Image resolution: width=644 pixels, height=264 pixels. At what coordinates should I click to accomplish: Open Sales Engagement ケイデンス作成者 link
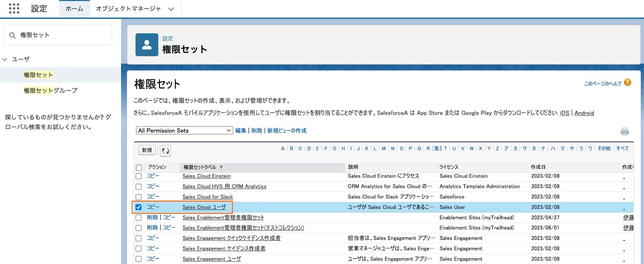(224, 249)
